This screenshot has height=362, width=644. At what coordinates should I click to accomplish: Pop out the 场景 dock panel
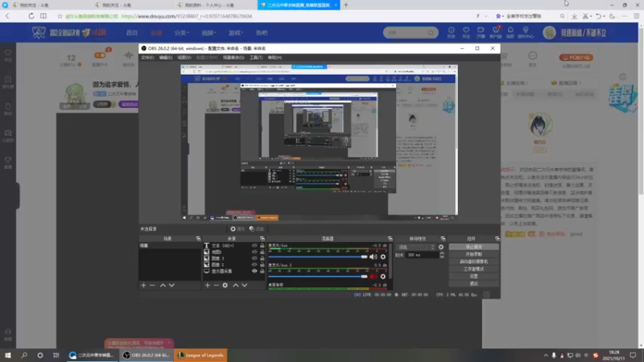(198, 238)
